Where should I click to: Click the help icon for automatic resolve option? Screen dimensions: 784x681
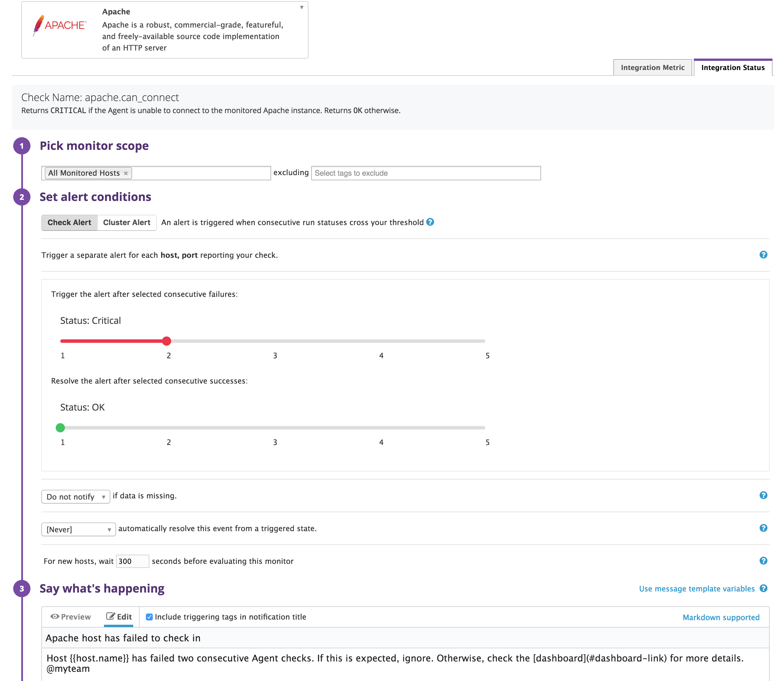click(x=763, y=528)
